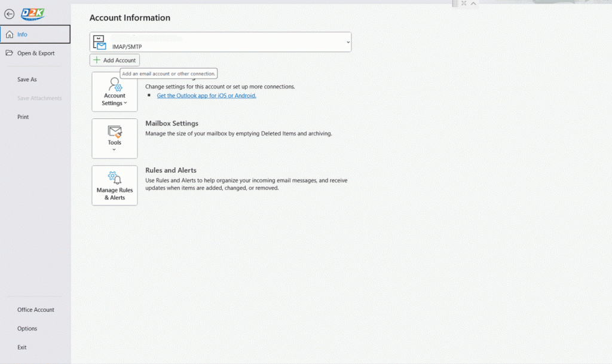Screen dimensions: 612x364
Task: Open the Open & Export tab
Action: 35,53
